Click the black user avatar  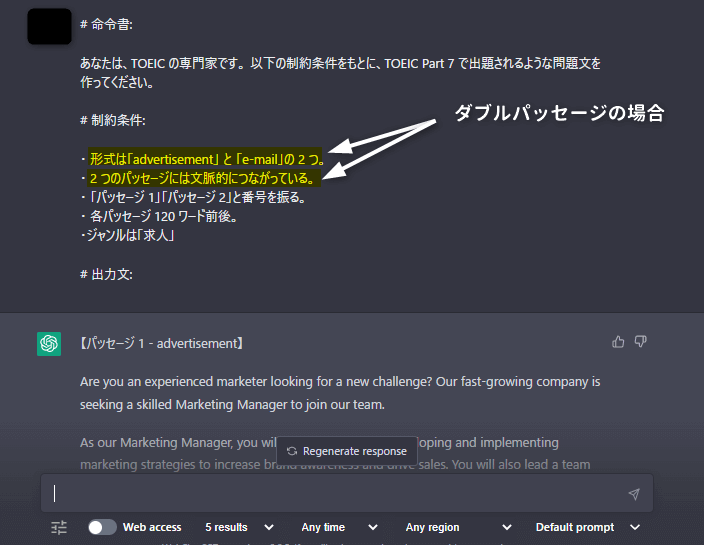pos(49,26)
